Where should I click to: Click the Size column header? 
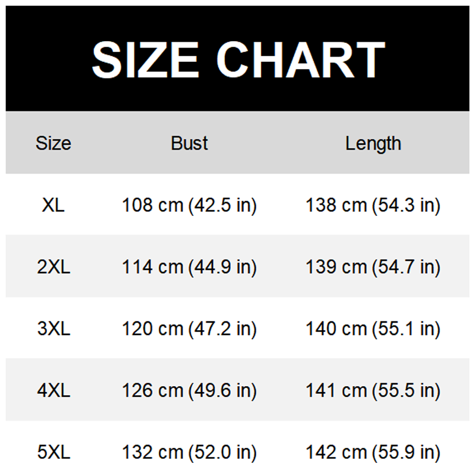tap(54, 143)
